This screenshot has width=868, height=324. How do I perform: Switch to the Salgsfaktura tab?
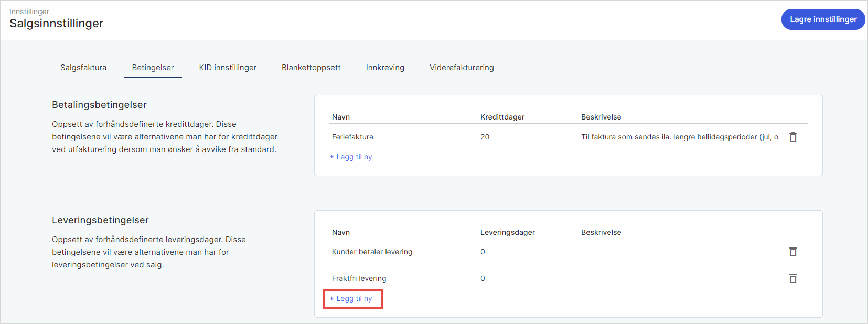tap(83, 68)
